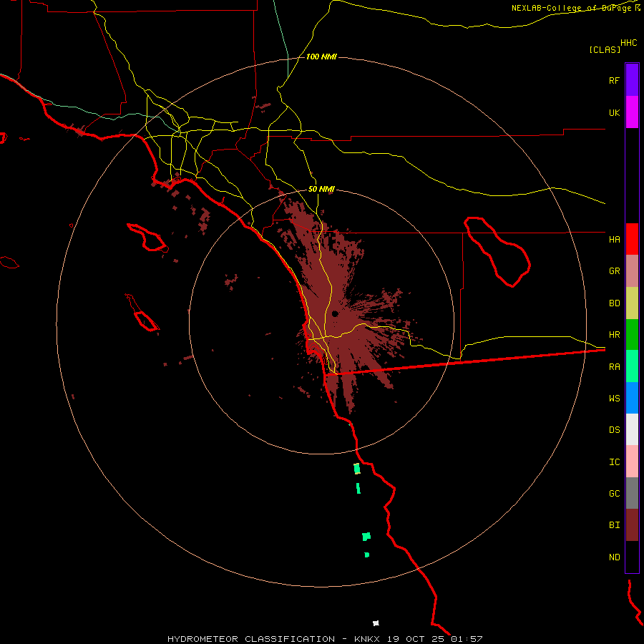Click the HR green legend swatch
644x644 pixels.
pos(632,335)
